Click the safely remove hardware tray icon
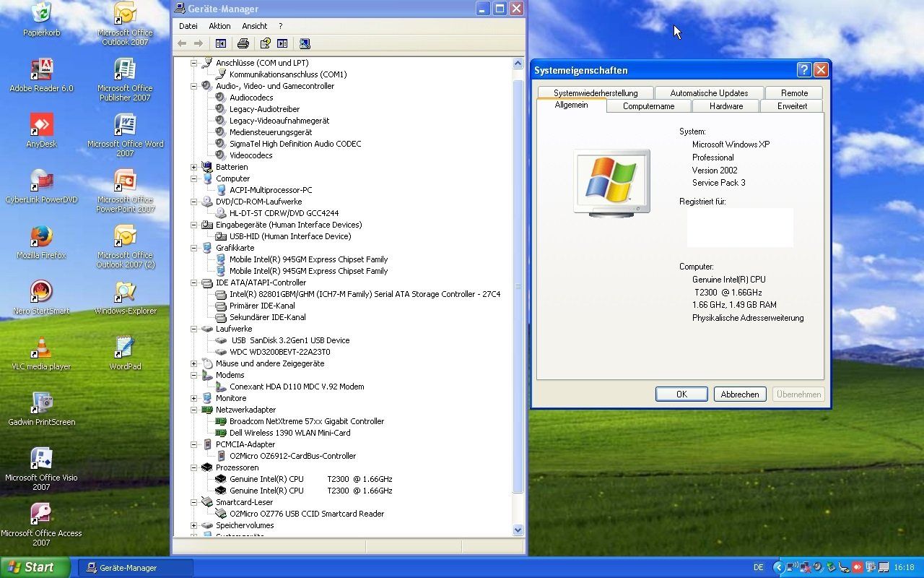 click(x=831, y=568)
